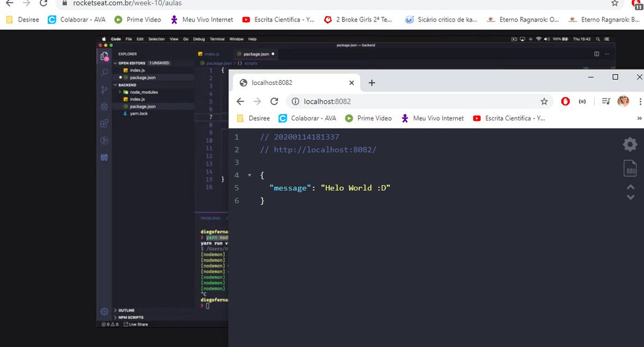Show more bookmarks with the double chevron
This screenshot has height=347, width=644.
[639, 118]
